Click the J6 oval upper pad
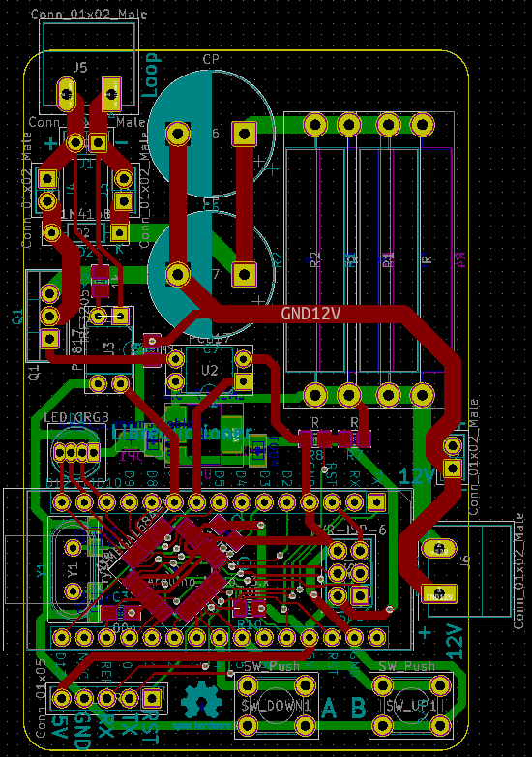This screenshot has height=757, width=532. point(438,549)
